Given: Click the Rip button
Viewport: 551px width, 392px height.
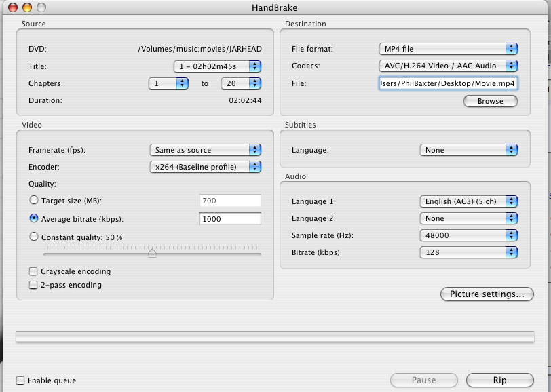Looking at the screenshot, I should coord(499,380).
